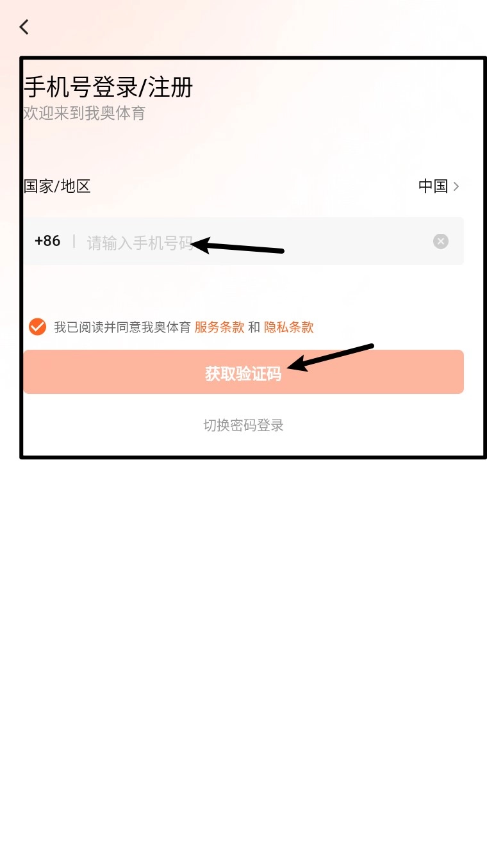
Task: Switch to password login via 切换密码登录
Action: click(244, 425)
